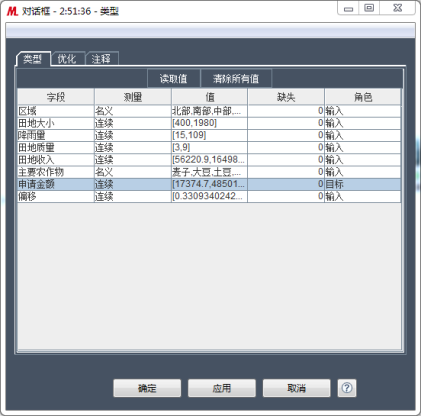Open role cell of 偏移 row
This screenshot has width=421, height=416.
coord(363,196)
